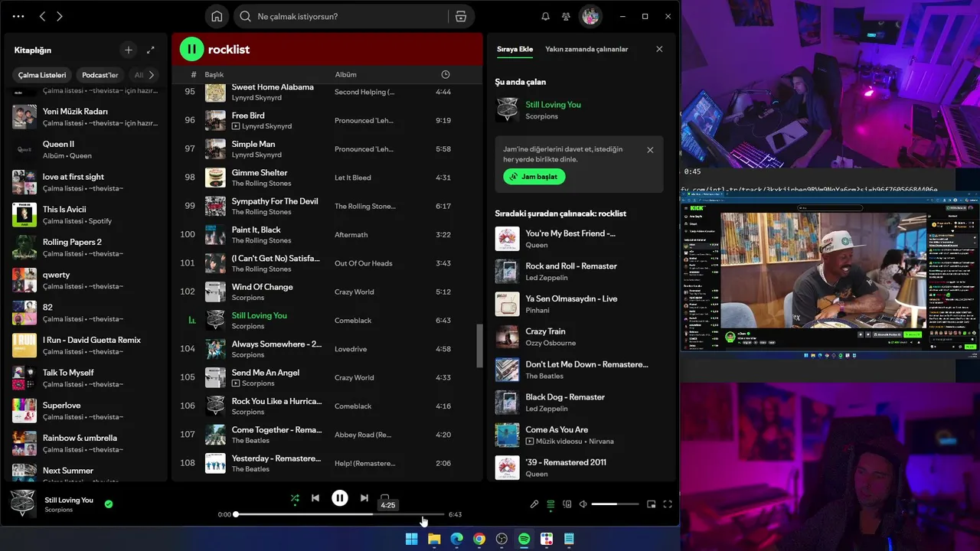Open File Explorer from the taskbar
This screenshot has height=551, width=980.
[434, 539]
